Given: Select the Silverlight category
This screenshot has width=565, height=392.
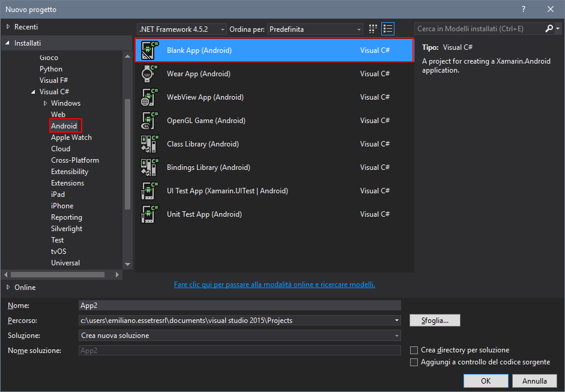Looking at the screenshot, I should pyautogui.click(x=67, y=229).
